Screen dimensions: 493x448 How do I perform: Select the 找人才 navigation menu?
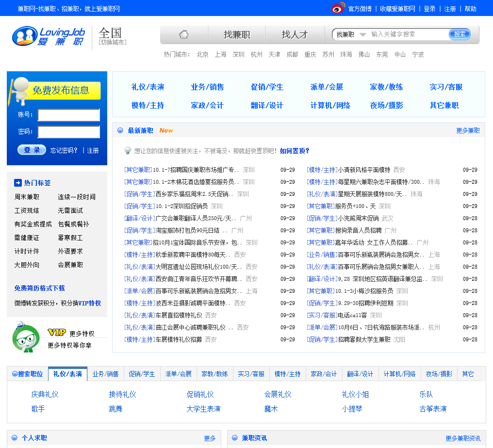click(295, 34)
